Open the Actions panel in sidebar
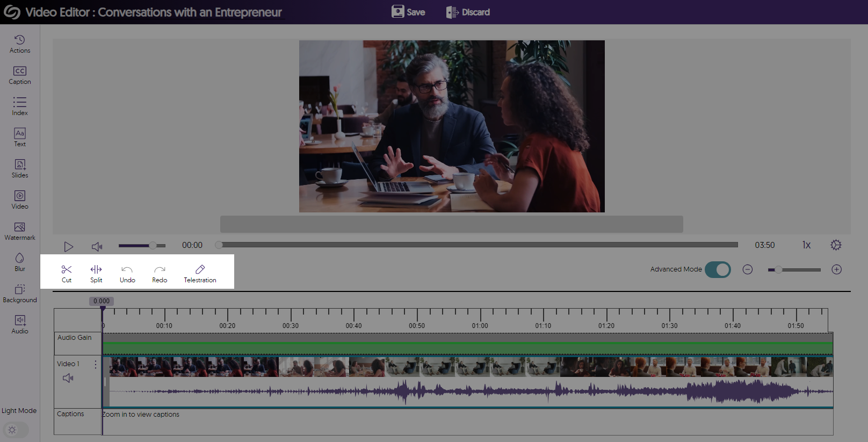The image size is (868, 442). click(x=20, y=44)
